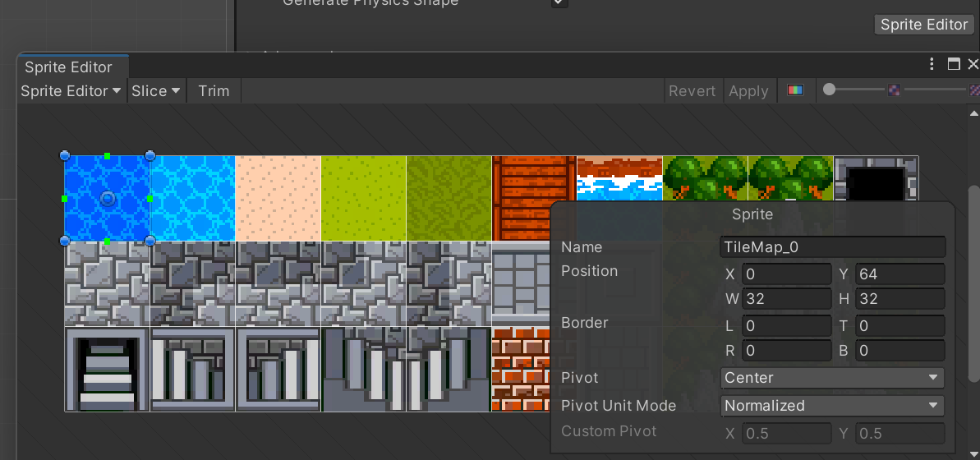Adjust the zoom slider handle
Image resolution: width=980 pixels, height=460 pixels.
pos(830,90)
